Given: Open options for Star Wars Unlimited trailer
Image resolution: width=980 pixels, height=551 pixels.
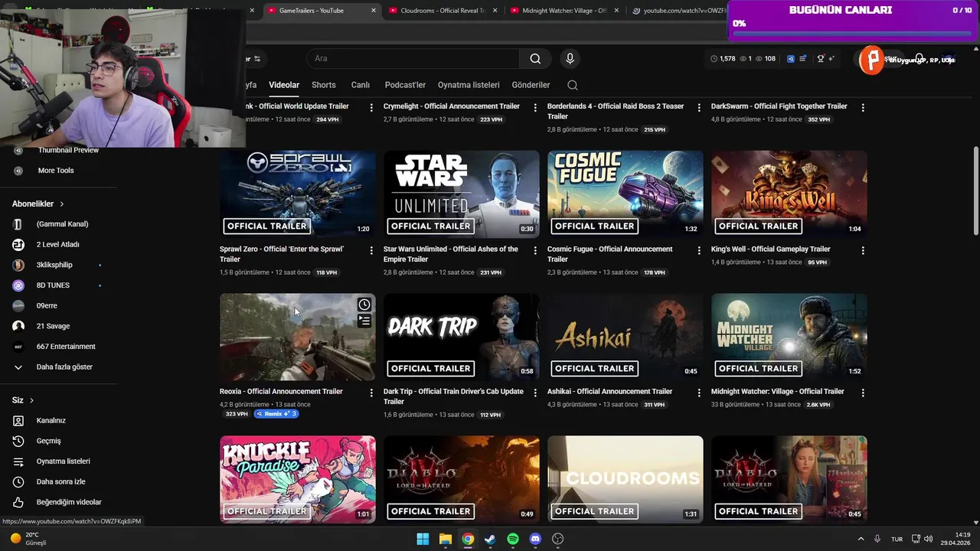Looking at the screenshot, I should click(535, 250).
